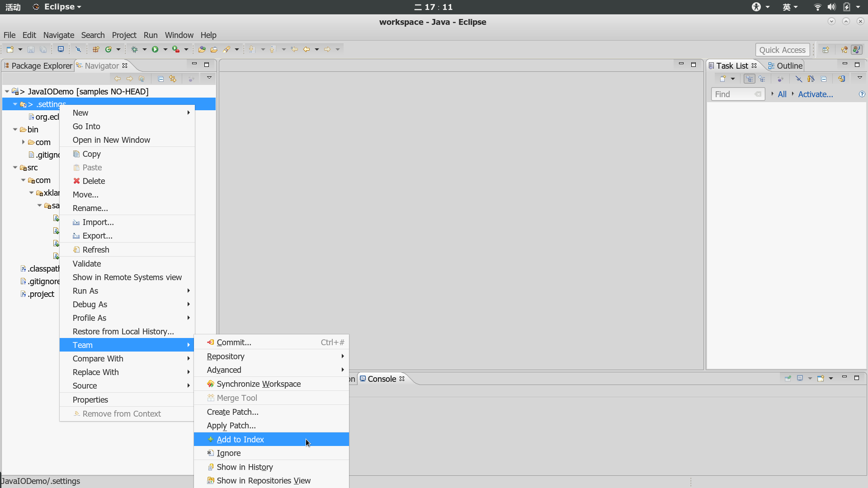This screenshot has height=488, width=868.
Task: Click the New Task icon in Task List
Action: pos(722,79)
